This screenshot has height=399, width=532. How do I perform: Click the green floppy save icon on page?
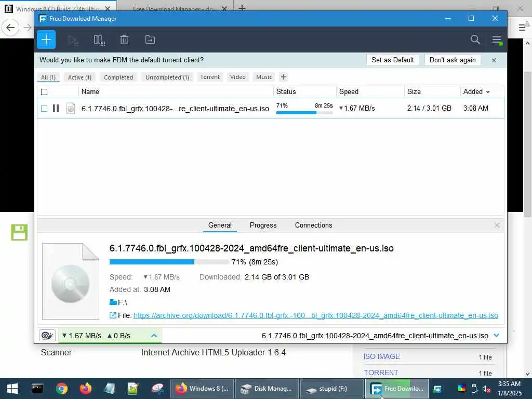click(19, 232)
